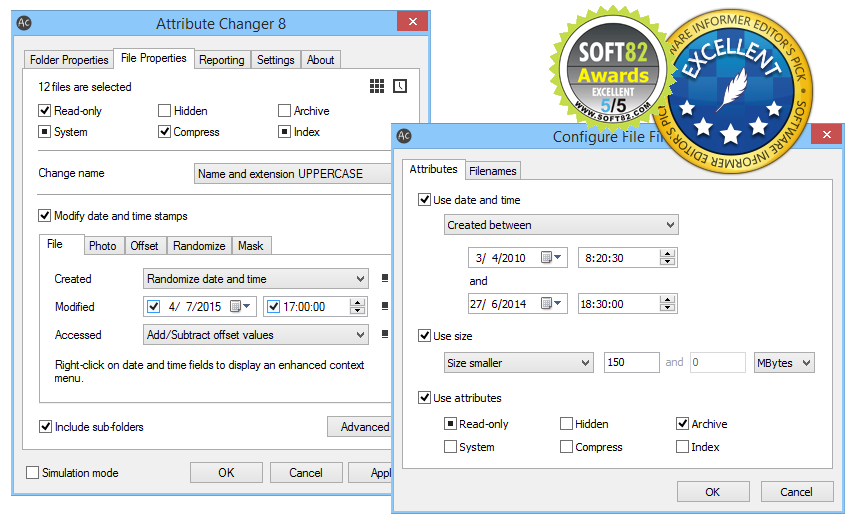Select the Photo sub-tab
860x530 pixels.
(103, 245)
